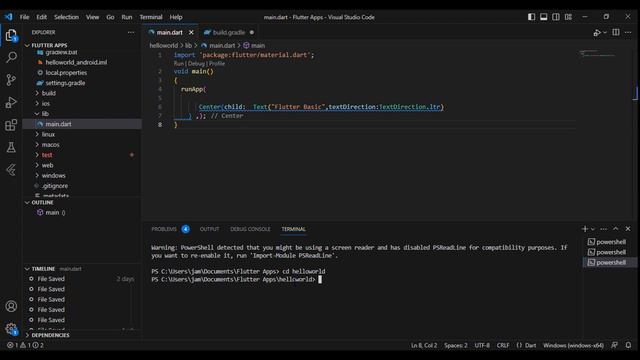Screen dimensions: 640x360
Task: Collapse the TIMELINE section
Action: (x=43, y=269)
